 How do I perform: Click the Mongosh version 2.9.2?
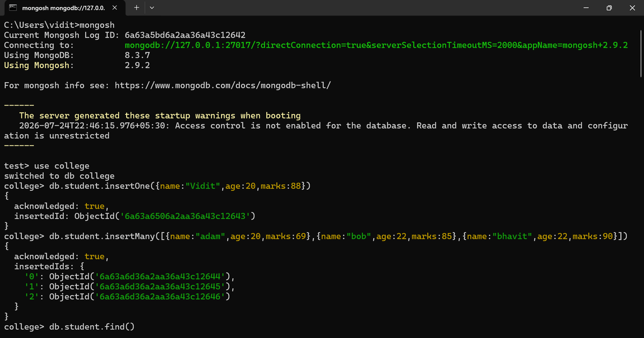137,65
